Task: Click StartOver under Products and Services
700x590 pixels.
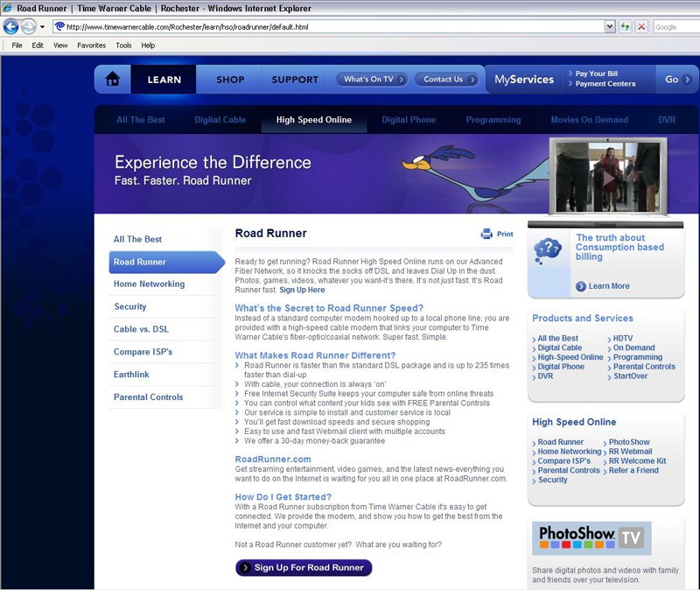Action: 630,376
